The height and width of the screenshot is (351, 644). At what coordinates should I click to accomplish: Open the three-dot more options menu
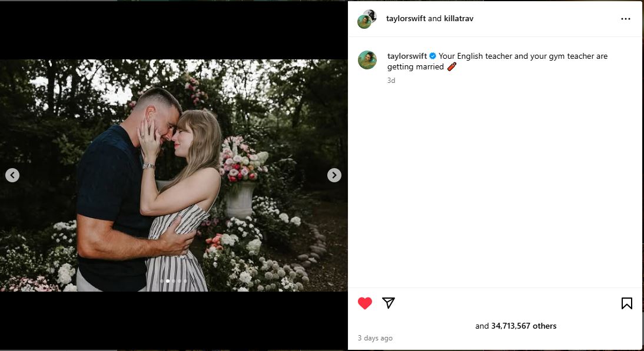click(625, 19)
